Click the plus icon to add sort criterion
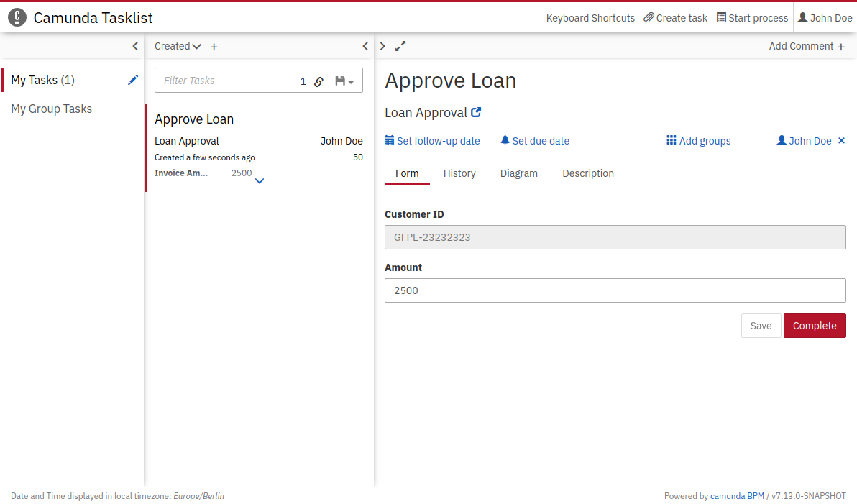Viewport: 857px width, 504px height. pos(214,47)
